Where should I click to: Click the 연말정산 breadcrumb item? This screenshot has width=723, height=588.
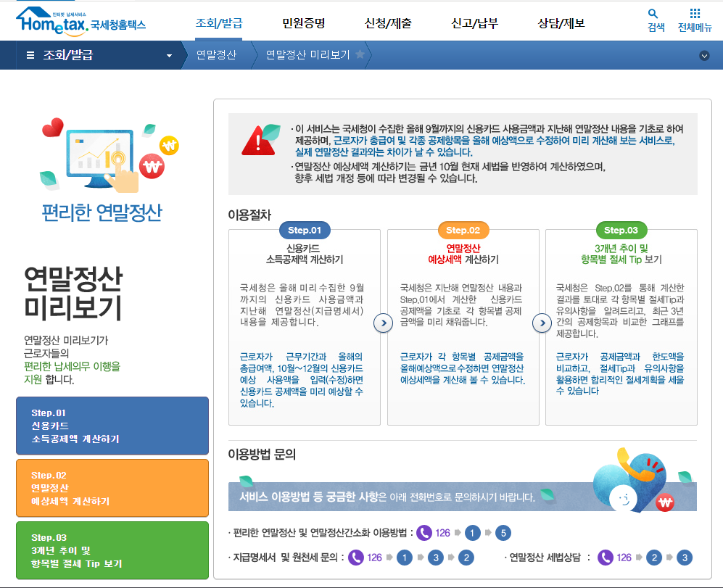[x=216, y=55]
